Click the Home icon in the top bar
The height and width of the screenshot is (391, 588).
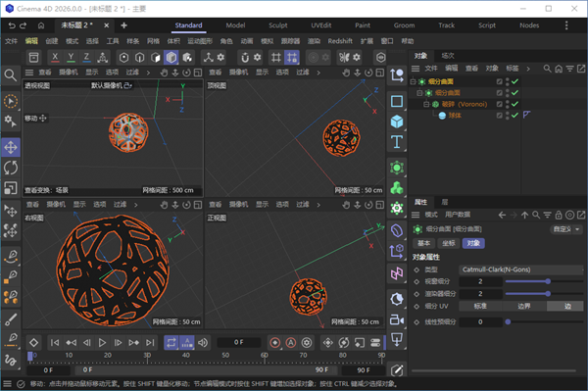click(41, 25)
